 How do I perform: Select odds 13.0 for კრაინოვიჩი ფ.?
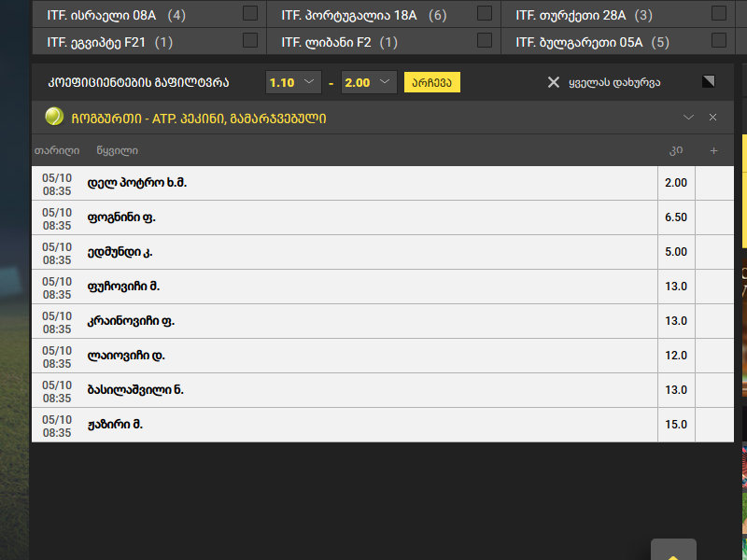676,321
